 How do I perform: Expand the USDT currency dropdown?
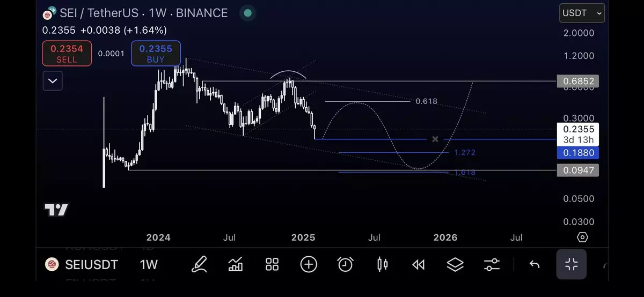(582, 13)
